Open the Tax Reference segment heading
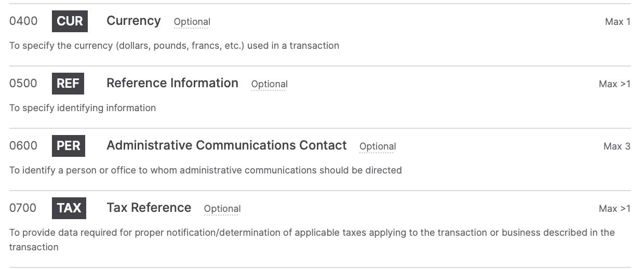Screen dimensions: 644x269 point(149,208)
